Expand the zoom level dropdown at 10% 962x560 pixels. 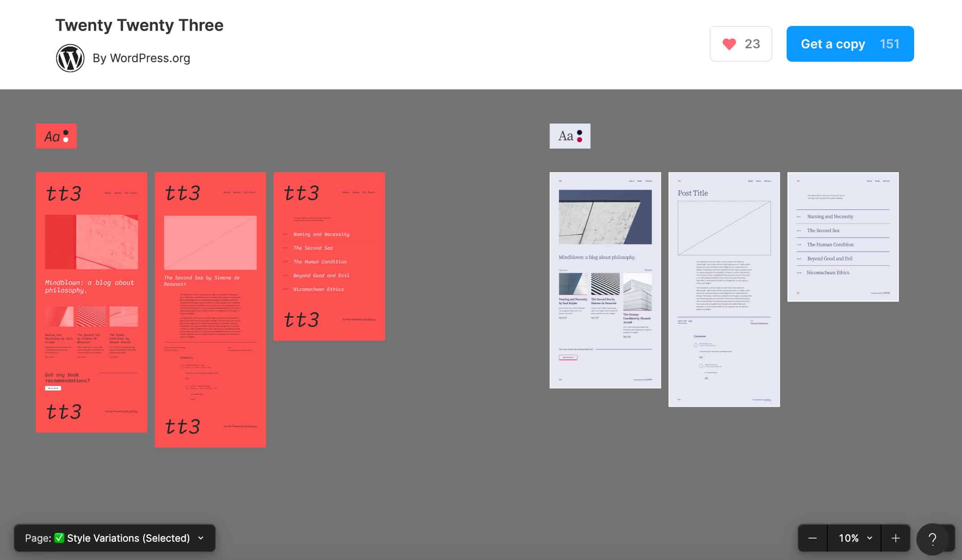854,537
